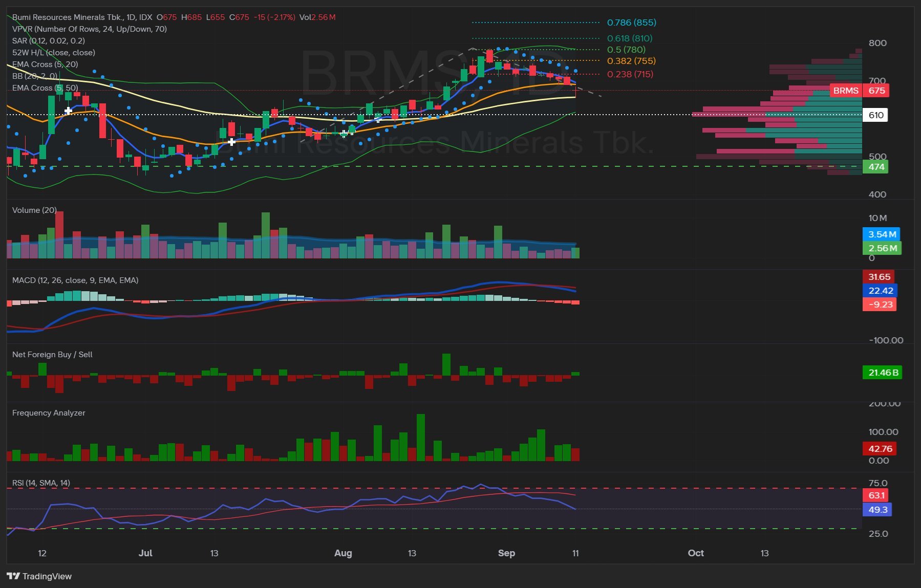Click the 11 date label on time axis
The width and height of the screenshot is (921, 588).
(575, 553)
